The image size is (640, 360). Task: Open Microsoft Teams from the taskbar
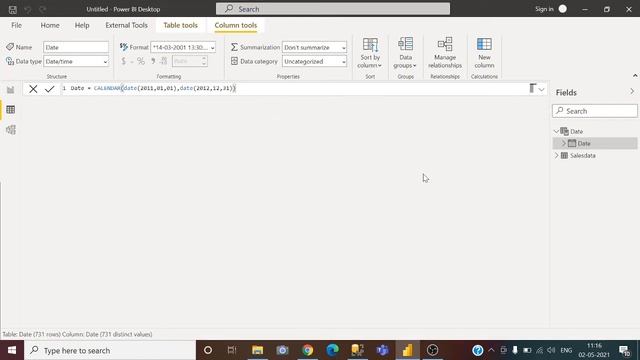(382, 350)
